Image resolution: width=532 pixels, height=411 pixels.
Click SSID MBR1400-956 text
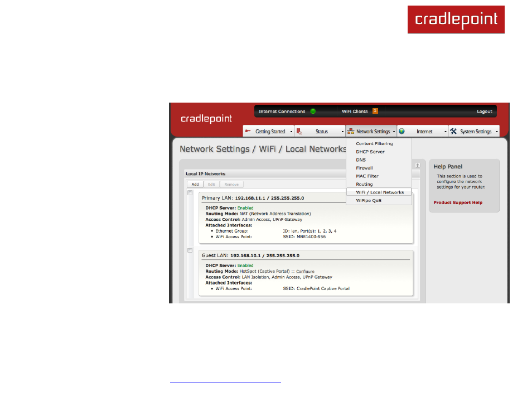pyautogui.click(x=304, y=236)
